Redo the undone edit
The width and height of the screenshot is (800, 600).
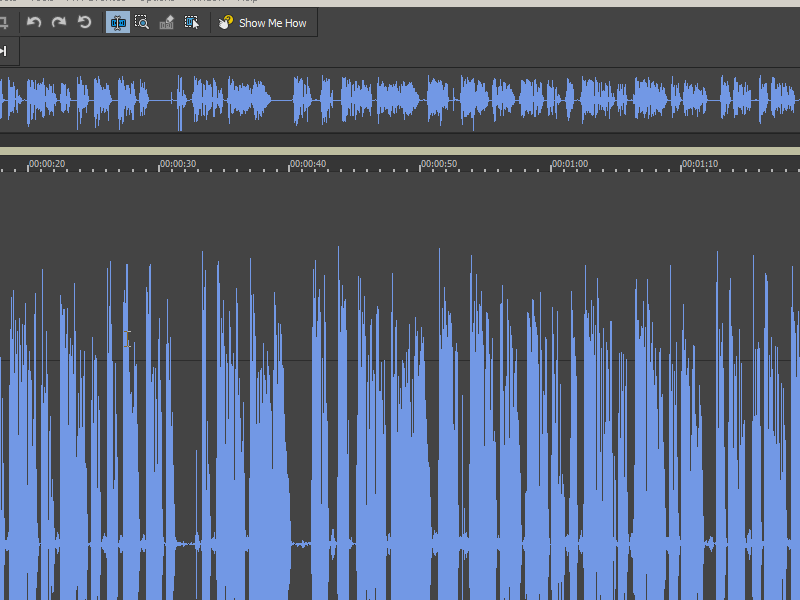pyautogui.click(x=59, y=22)
